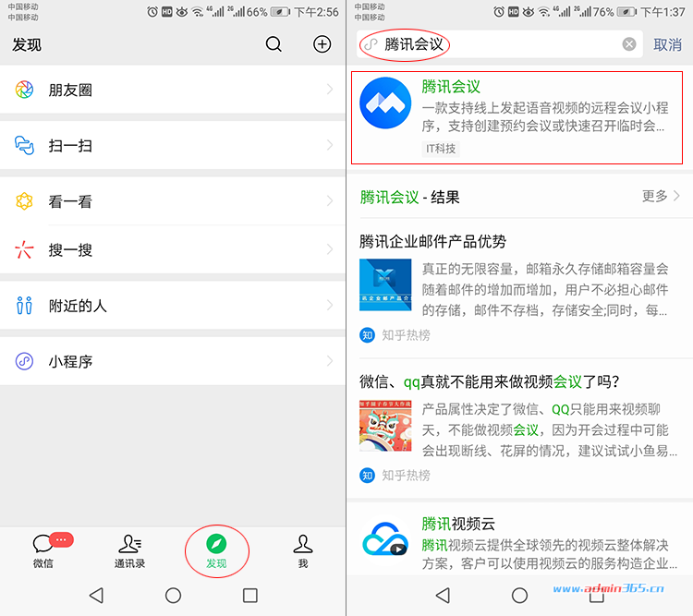Tap Android back button on right phone

tap(443, 596)
